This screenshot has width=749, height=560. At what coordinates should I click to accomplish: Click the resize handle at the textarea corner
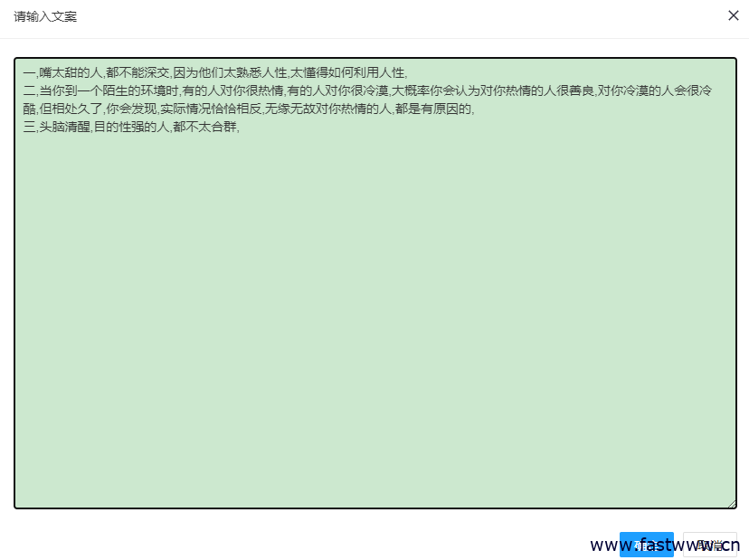click(x=733, y=502)
